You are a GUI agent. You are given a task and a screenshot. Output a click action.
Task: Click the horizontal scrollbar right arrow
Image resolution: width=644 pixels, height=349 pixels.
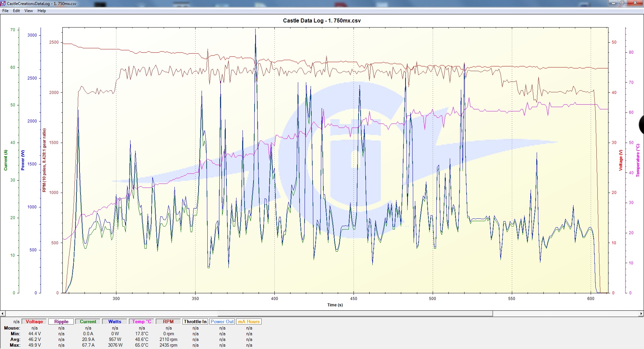click(641, 313)
